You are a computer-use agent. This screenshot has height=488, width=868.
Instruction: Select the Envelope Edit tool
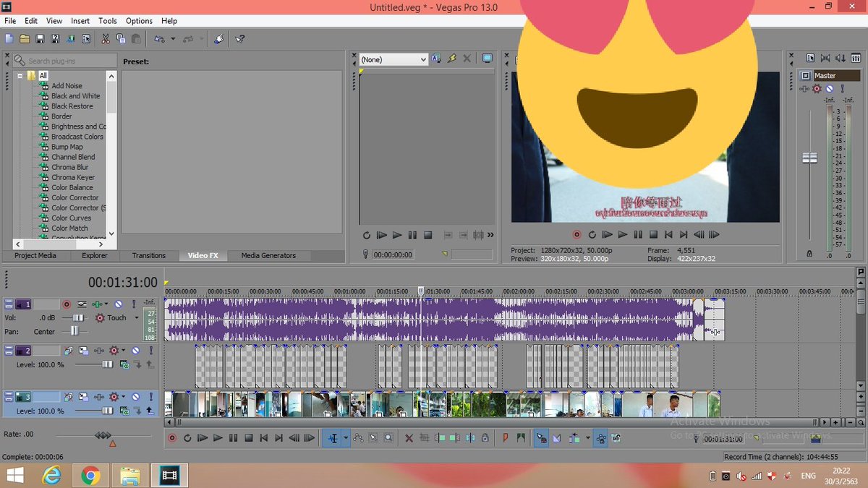click(358, 438)
